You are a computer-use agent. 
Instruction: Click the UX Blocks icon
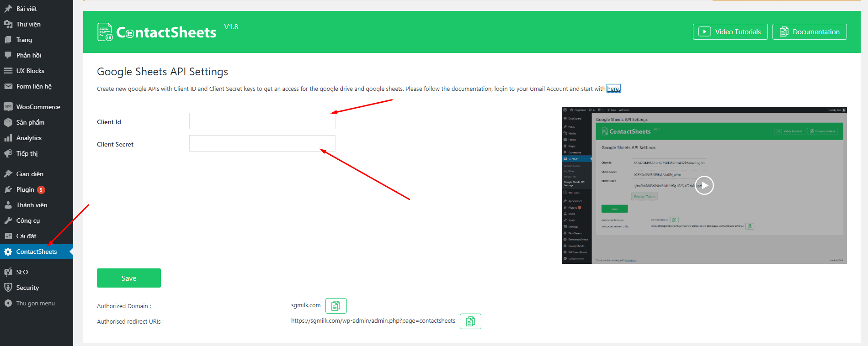pos(8,71)
